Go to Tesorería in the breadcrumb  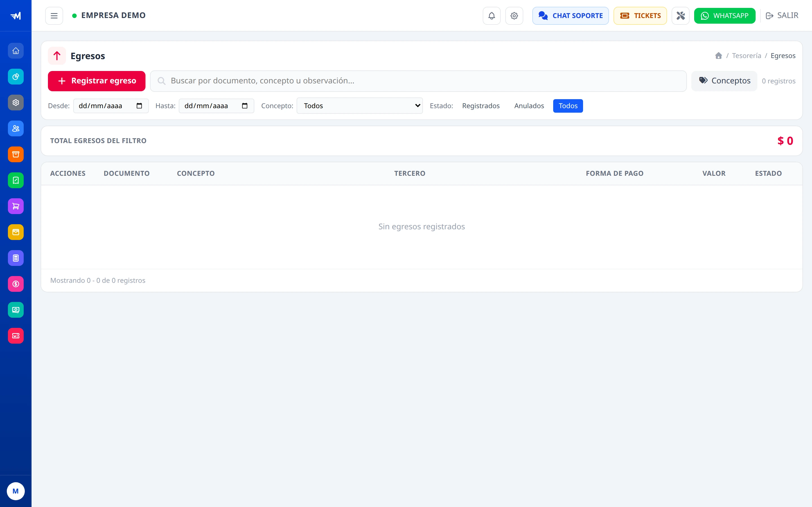pos(747,56)
